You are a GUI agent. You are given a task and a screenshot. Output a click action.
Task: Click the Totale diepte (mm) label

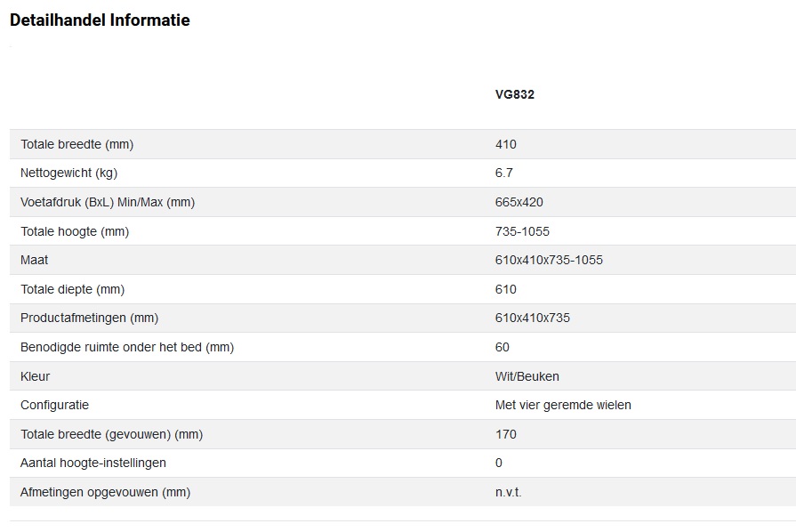[x=72, y=289]
